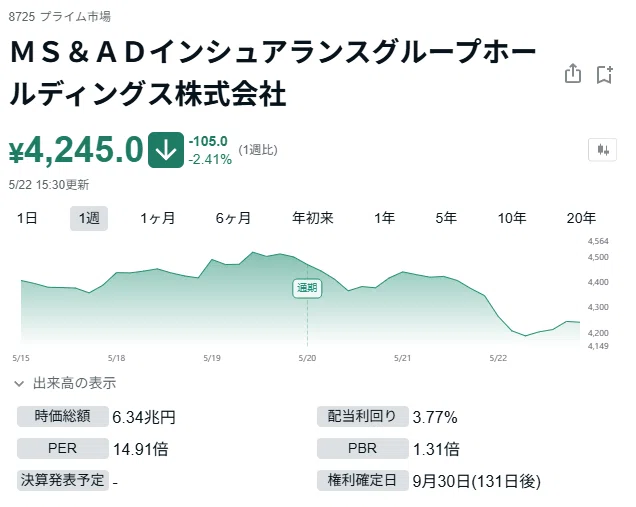The image size is (636, 507).
Task: Click the 配当利回り label
Action: point(362,416)
